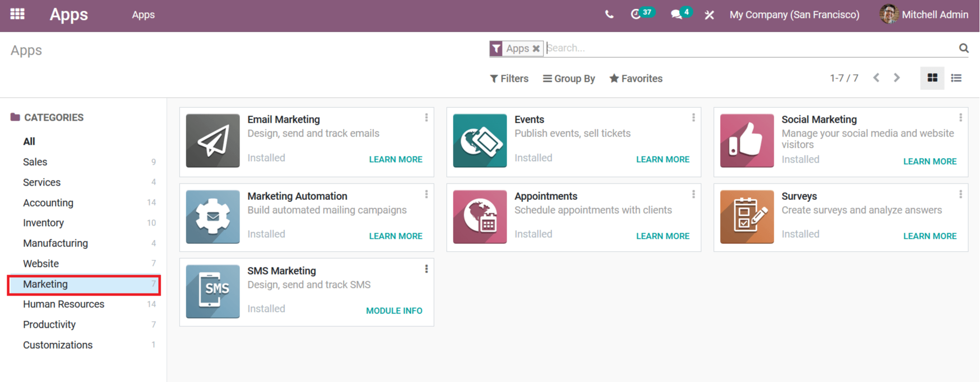The height and width of the screenshot is (382, 980).
Task: Open Email Marketing card options menu
Action: point(426,118)
